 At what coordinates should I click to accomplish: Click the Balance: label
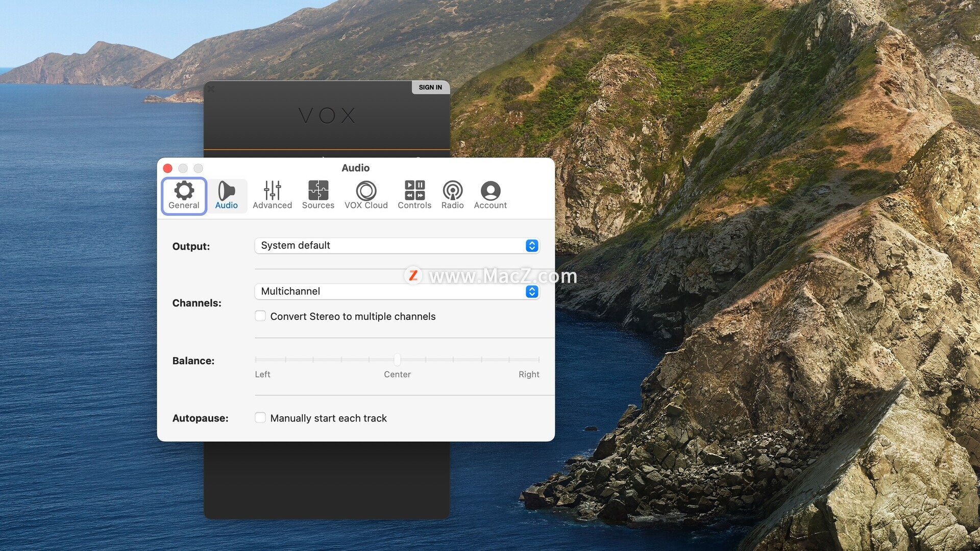pos(193,361)
